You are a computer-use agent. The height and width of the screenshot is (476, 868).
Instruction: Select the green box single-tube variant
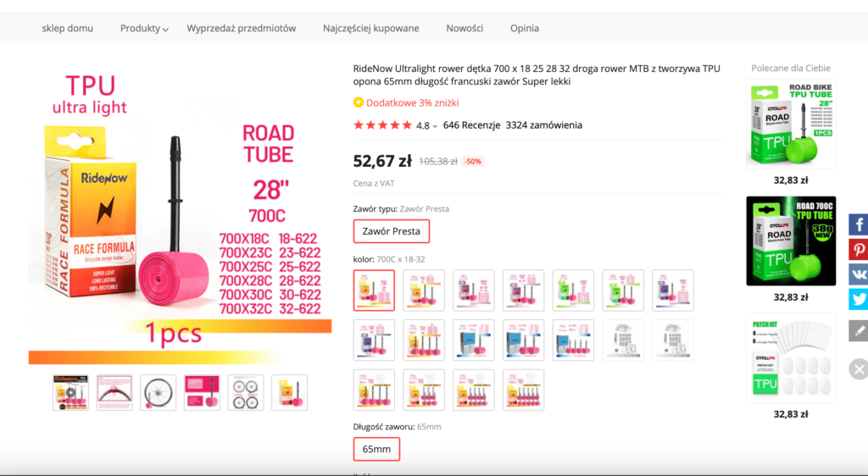coord(574,291)
